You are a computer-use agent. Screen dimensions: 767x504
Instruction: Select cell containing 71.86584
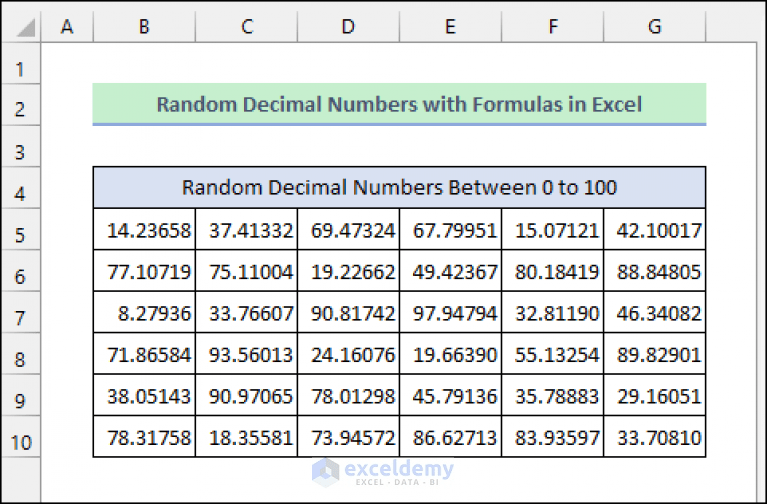pos(144,354)
